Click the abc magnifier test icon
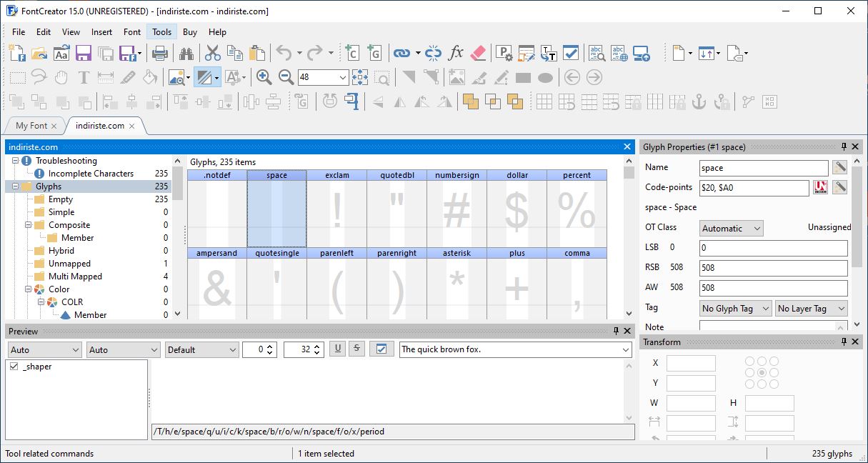This screenshot has width=868, height=463. 597,53
